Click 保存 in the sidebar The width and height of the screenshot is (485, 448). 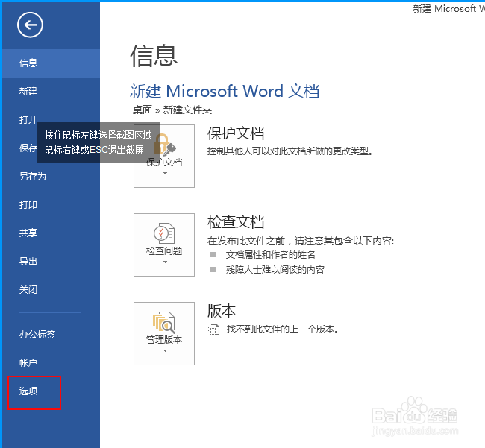pos(28,148)
